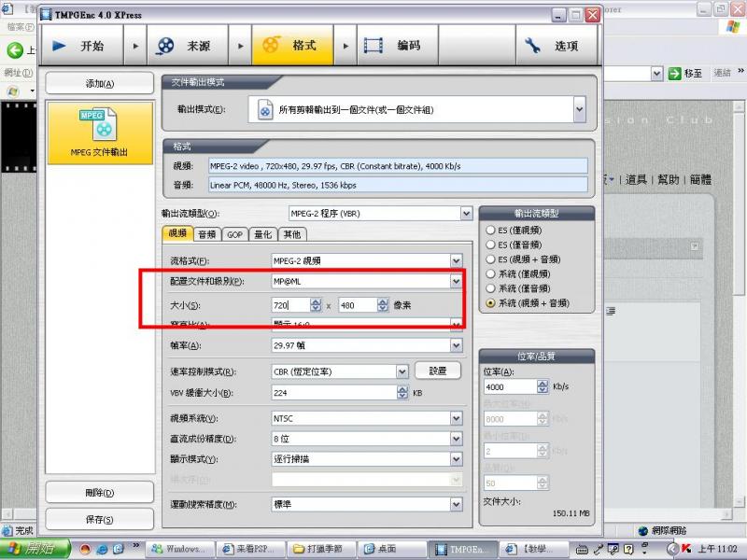Select ES (僅音頻) radio button
747x560 pixels.
490,245
